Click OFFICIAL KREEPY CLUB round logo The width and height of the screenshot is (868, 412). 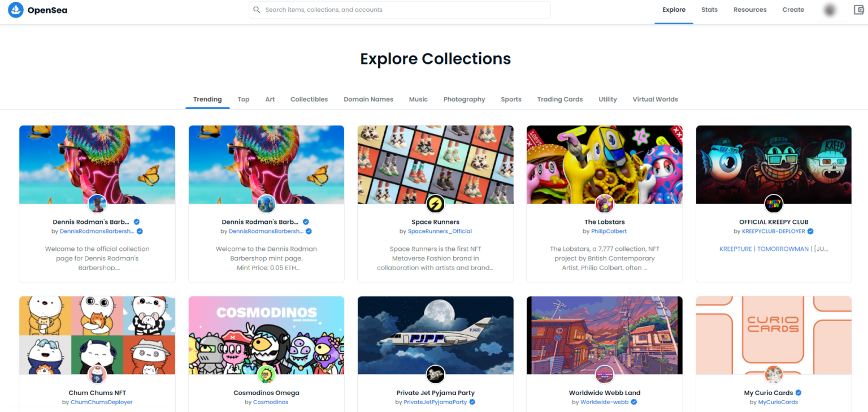(774, 203)
